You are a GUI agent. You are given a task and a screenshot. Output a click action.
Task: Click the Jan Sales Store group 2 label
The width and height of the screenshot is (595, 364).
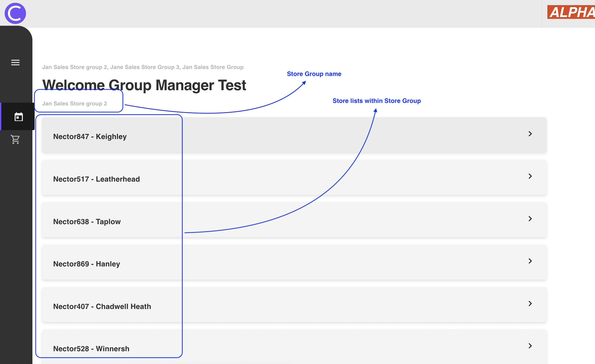click(x=74, y=104)
